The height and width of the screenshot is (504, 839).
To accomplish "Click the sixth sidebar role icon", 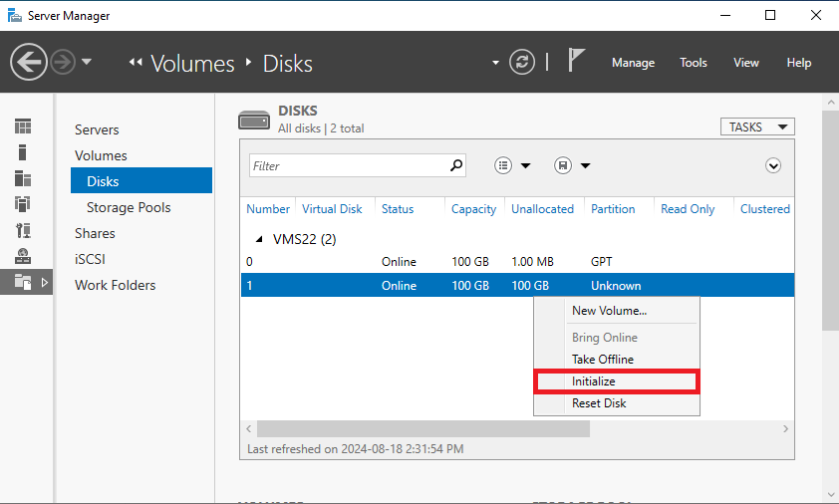I will pyautogui.click(x=23, y=256).
